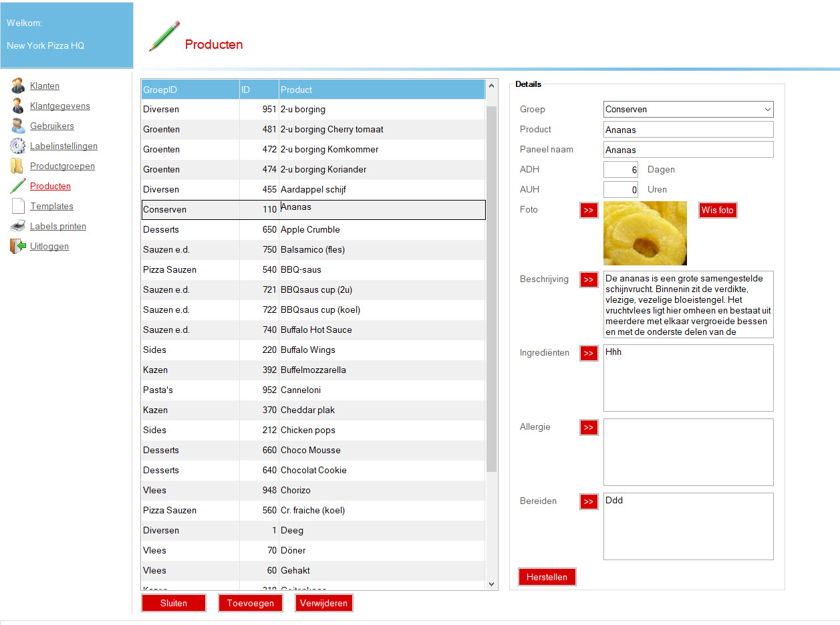Image resolution: width=840 pixels, height=625 pixels.
Task: Open Labelinstellingen via its gear icon
Action: (18, 146)
